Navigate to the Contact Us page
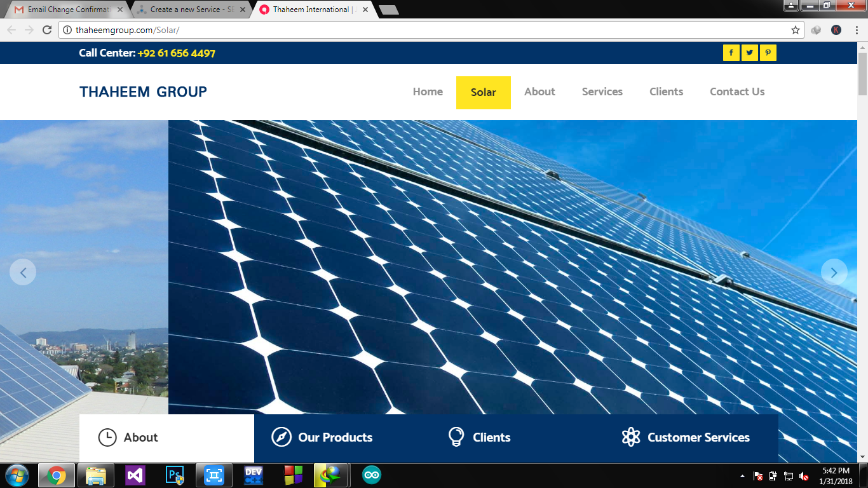 737,91
